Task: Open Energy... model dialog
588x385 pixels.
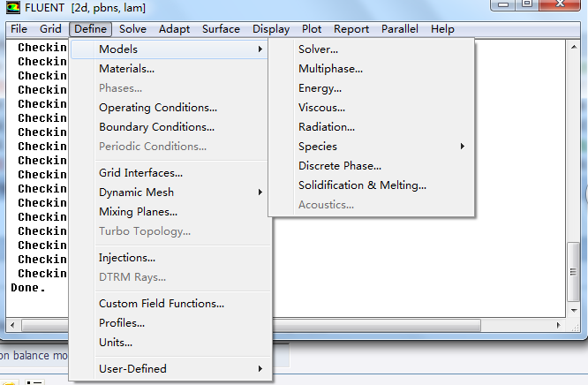Action: (x=371, y=88)
